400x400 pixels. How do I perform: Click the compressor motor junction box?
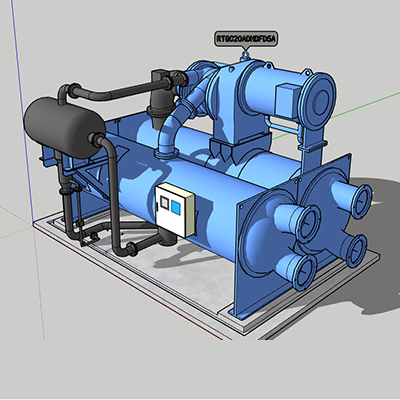(x=289, y=101)
